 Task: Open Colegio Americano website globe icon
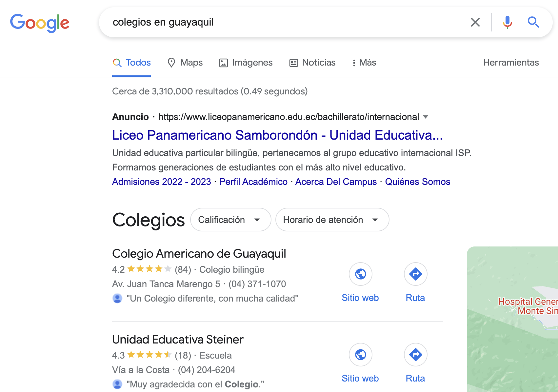click(x=360, y=274)
